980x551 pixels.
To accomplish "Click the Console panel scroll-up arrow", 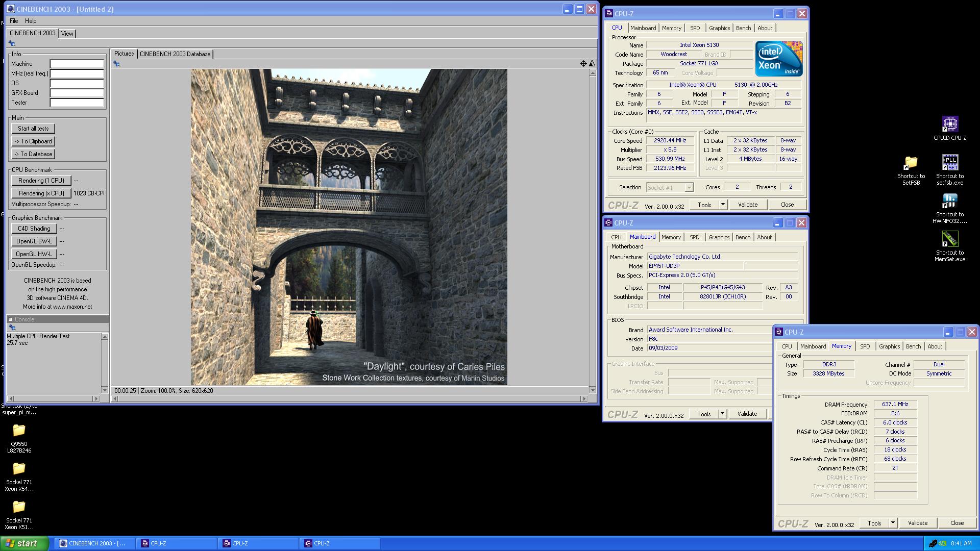I will click(105, 337).
